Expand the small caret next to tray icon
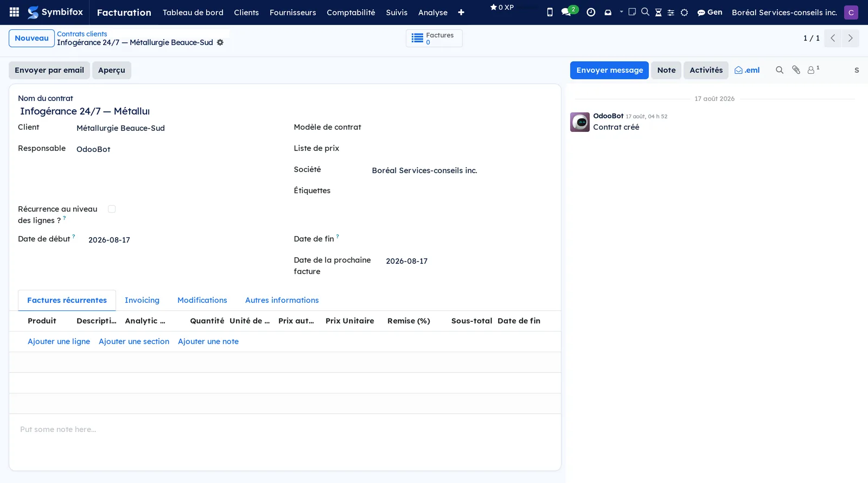868x483 pixels. [621, 11]
